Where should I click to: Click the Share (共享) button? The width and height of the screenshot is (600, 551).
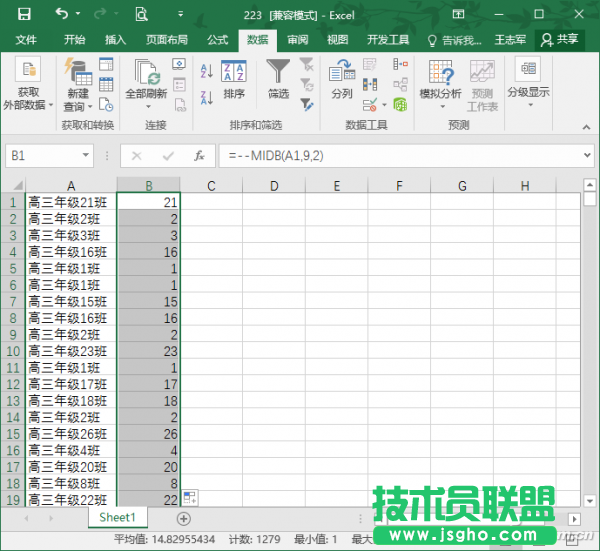pos(560,40)
